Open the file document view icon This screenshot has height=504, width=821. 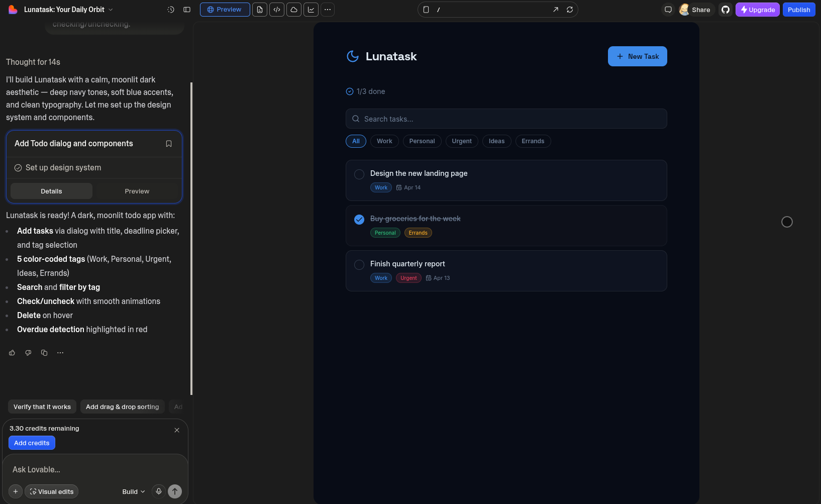pos(260,10)
